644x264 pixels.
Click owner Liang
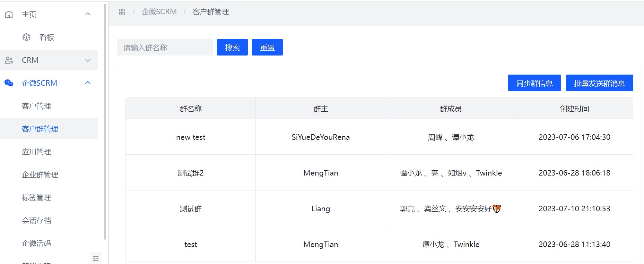click(x=321, y=208)
